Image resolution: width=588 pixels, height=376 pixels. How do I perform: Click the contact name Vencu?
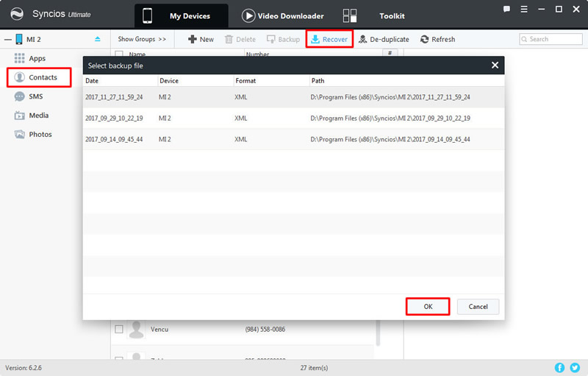coord(159,329)
